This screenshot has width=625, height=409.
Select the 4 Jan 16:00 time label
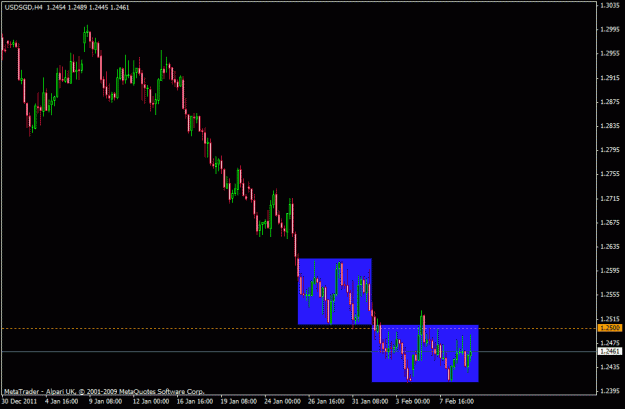pyautogui.click(x=62, y=401)
